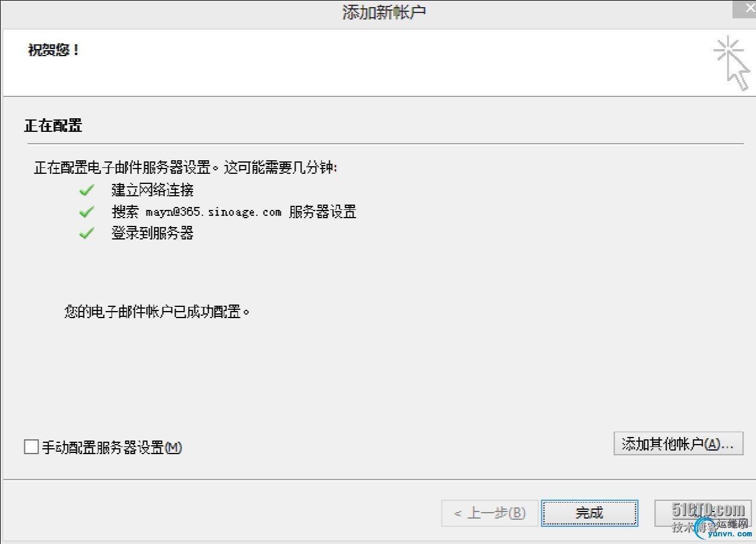
Task: Click the 正在配置电子邮件服务器设置 description line
Action: (185, 168)
